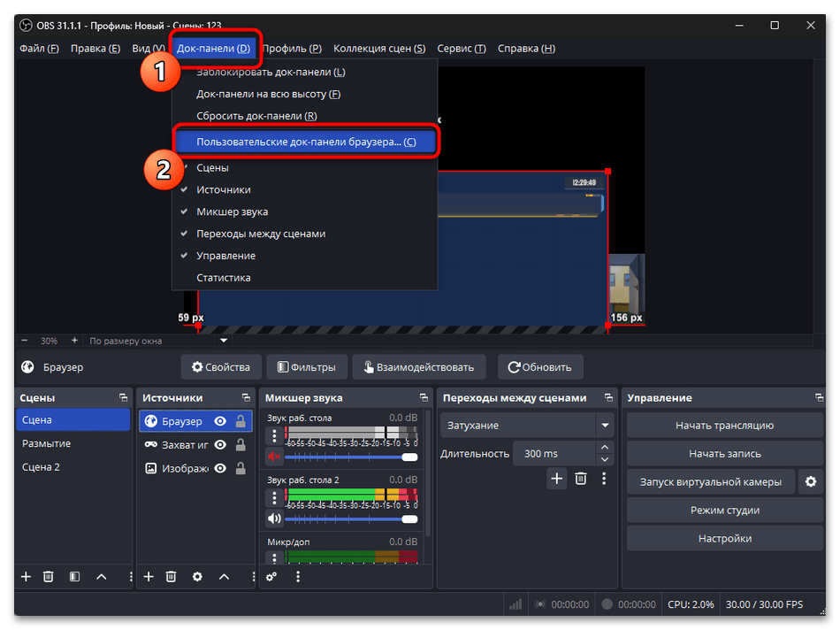
Task: Select the Размытие scene
Action: click(x=73, y=443)
